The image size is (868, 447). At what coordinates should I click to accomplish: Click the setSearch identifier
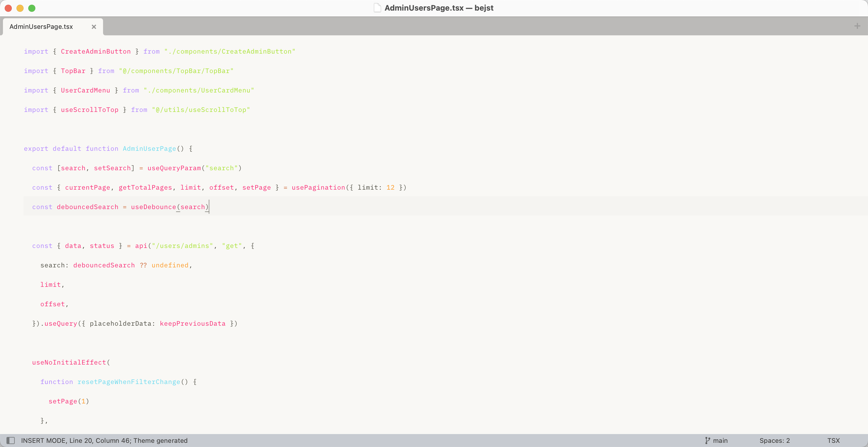pyautogui.click(x=112, y=168)
